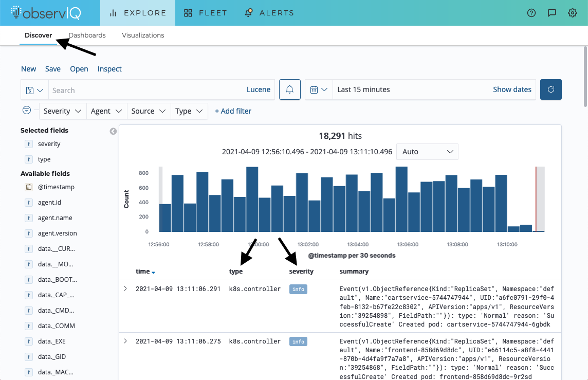Open the help question mark icon
The image size is (588, 380).
(x=531, y=13)
